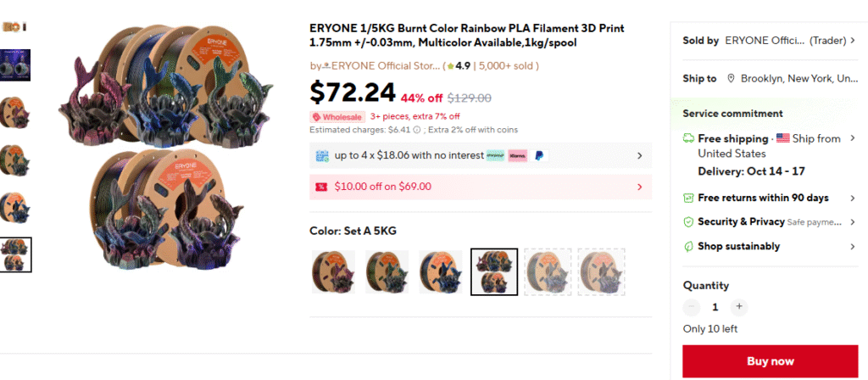Screen dimensions: 868x380
Task: Click the Wholesale tag badge
Action: point(338,117)
